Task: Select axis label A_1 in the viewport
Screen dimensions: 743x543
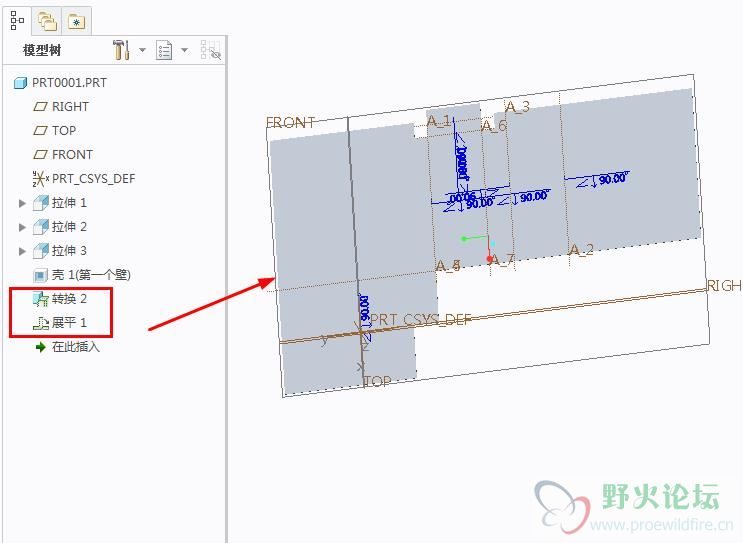Action: (439, 121)
